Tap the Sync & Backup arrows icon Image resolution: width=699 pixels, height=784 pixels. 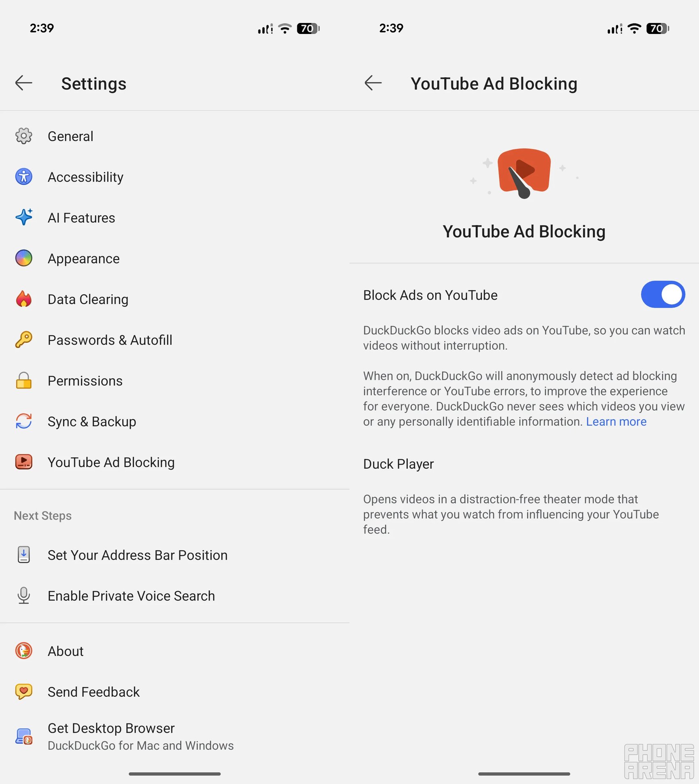(x=23, y=421)
